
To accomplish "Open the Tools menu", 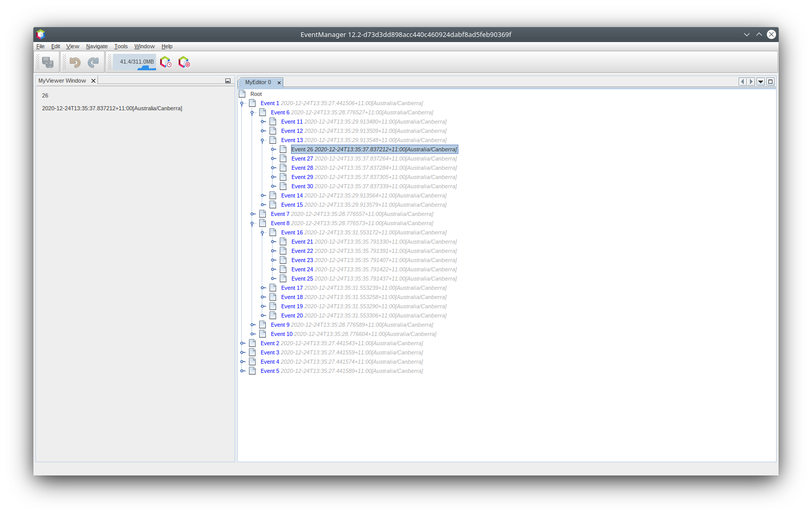I will [121, 46].
